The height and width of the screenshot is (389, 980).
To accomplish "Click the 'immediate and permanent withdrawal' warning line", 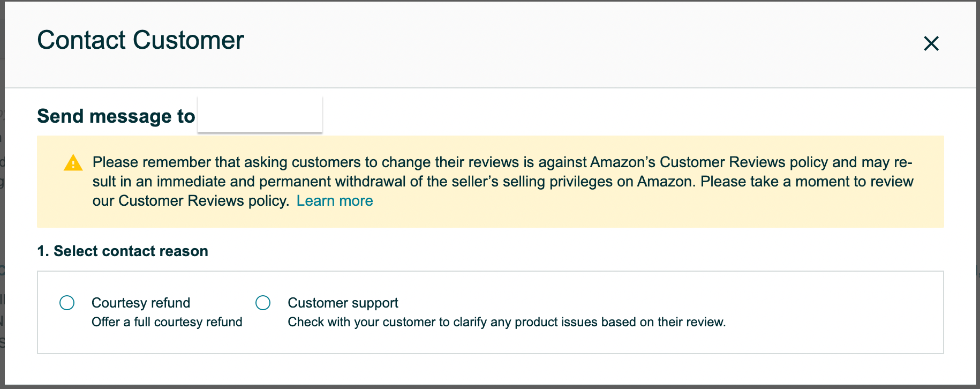I will pyautogui.click(x=503, y=182).
